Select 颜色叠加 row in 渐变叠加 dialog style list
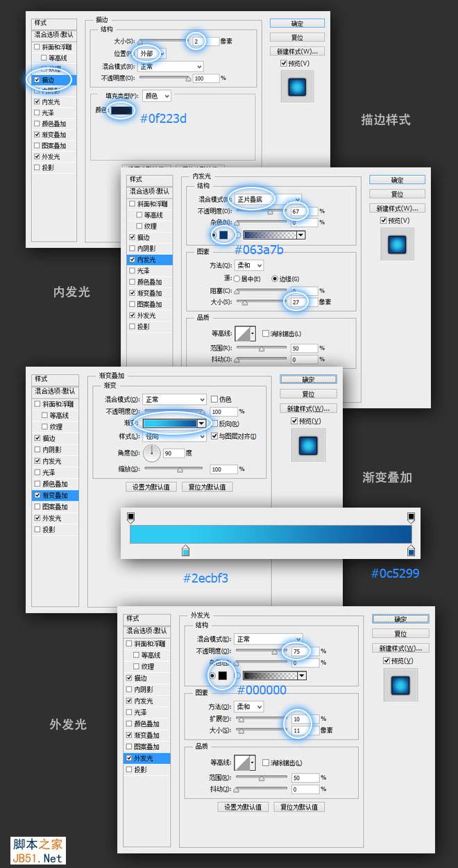 click(55, 484)
